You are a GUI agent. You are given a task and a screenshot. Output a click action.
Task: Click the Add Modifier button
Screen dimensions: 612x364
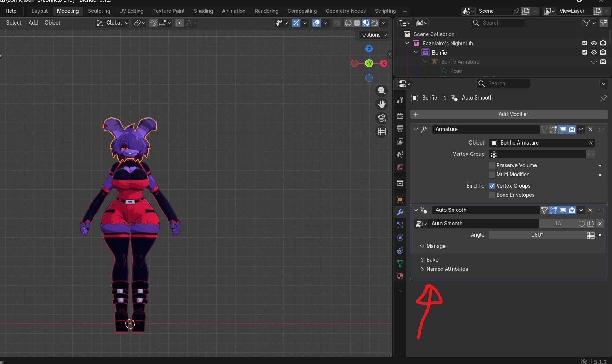click(x=509, y=114)
